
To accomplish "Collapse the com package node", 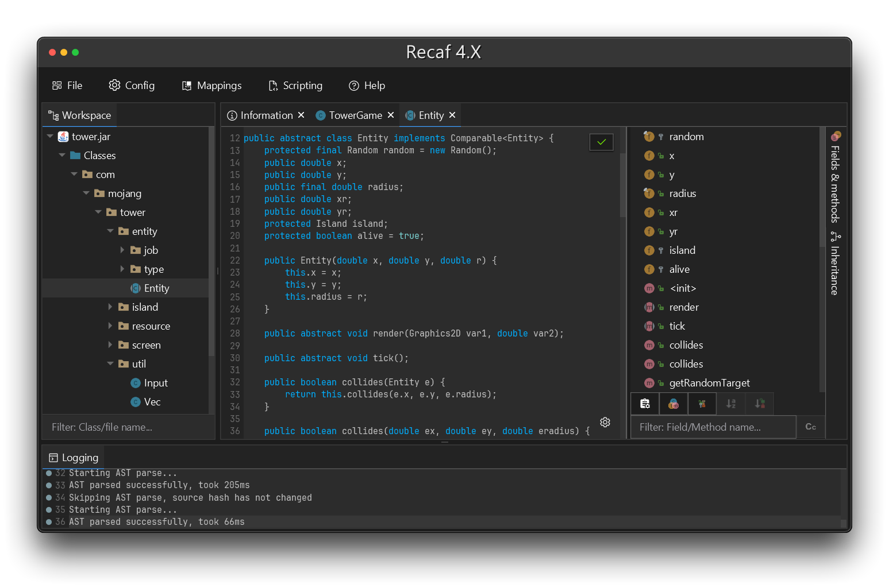I will click(x=74, y=175).
